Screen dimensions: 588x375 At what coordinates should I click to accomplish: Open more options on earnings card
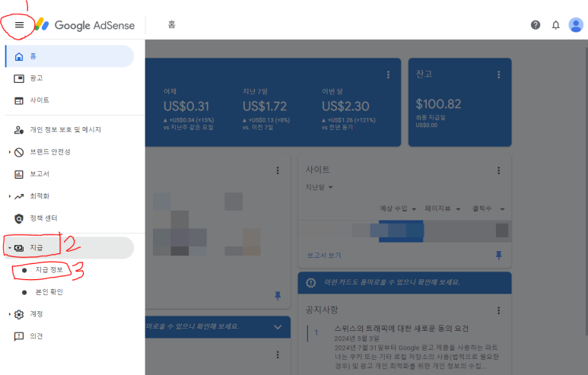pos(388,75)
